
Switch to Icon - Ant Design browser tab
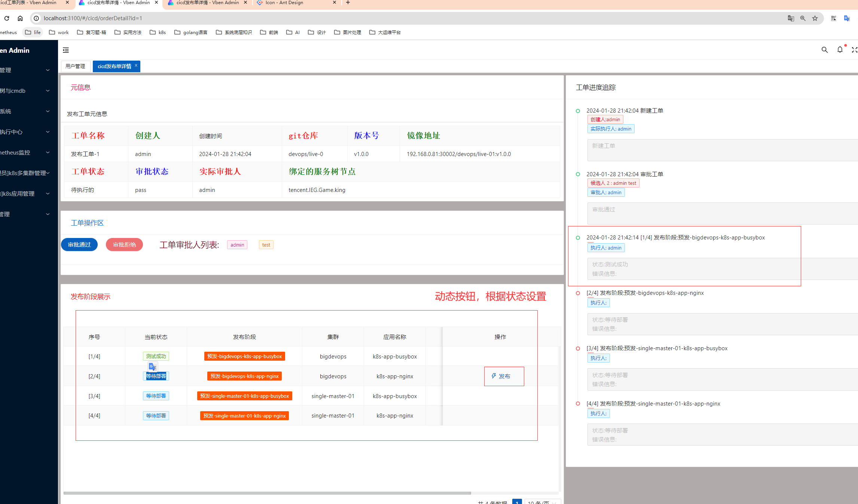pos(284,3)
